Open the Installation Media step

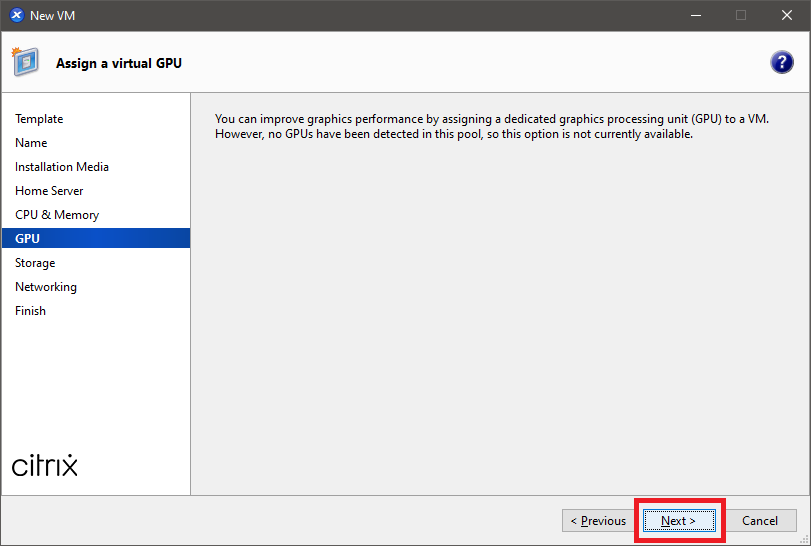pyautogui.click(x=62, y=167)
